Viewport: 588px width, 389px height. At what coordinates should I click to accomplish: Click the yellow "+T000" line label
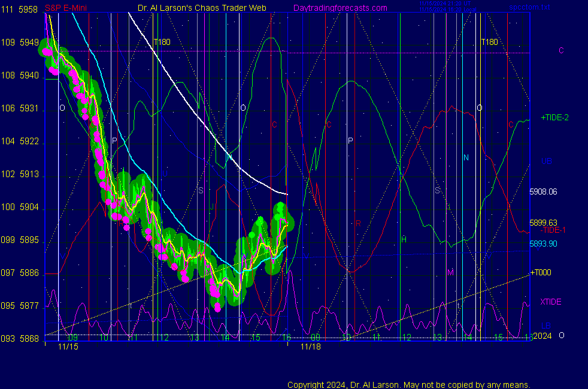pyautogui.click(x=541, y=272)
